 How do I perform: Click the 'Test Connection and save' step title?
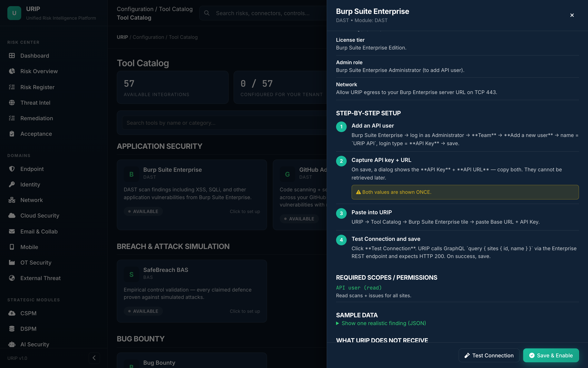click(x=386, y=239)
